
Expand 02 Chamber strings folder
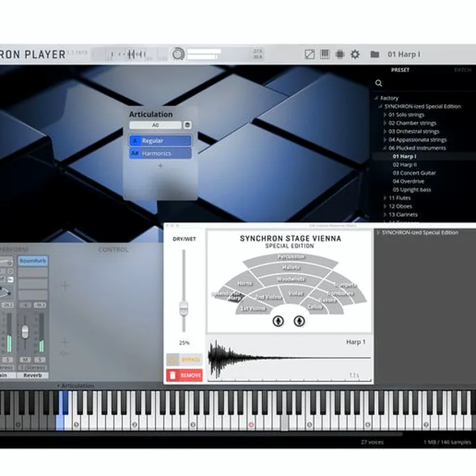385,123
